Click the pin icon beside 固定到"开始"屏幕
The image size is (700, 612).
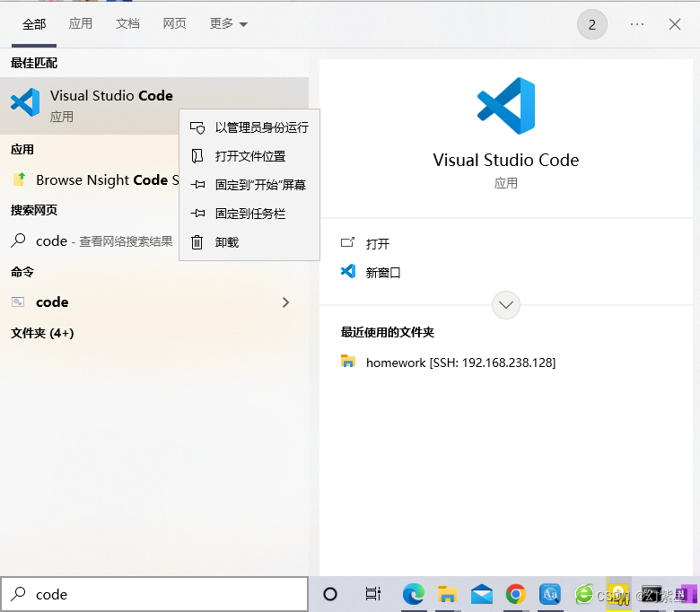pos(197,184)
